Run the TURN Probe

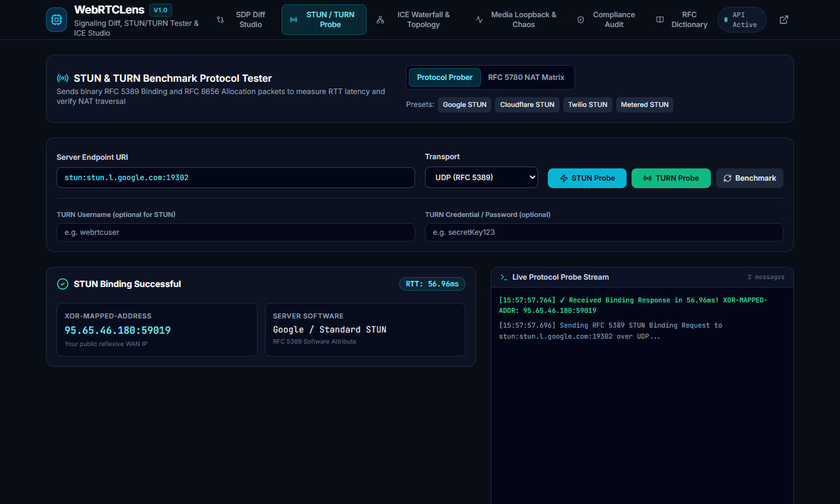671,178
